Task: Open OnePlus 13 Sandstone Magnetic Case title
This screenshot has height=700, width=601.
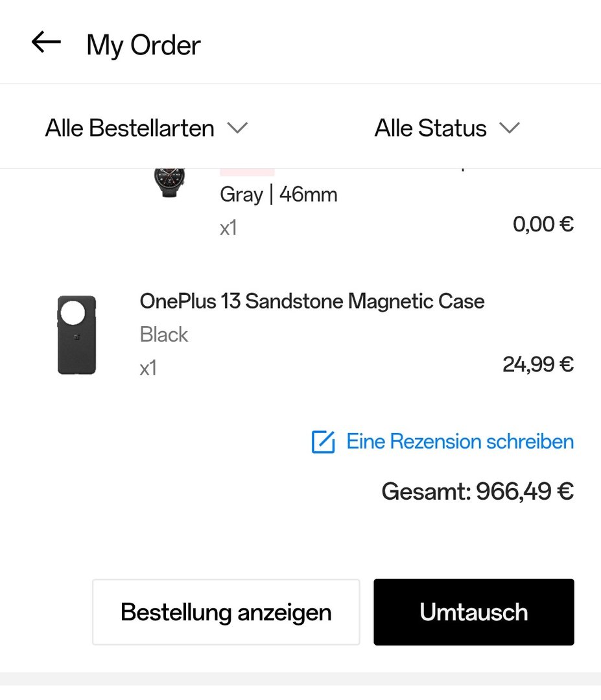Action: (312, 301)
